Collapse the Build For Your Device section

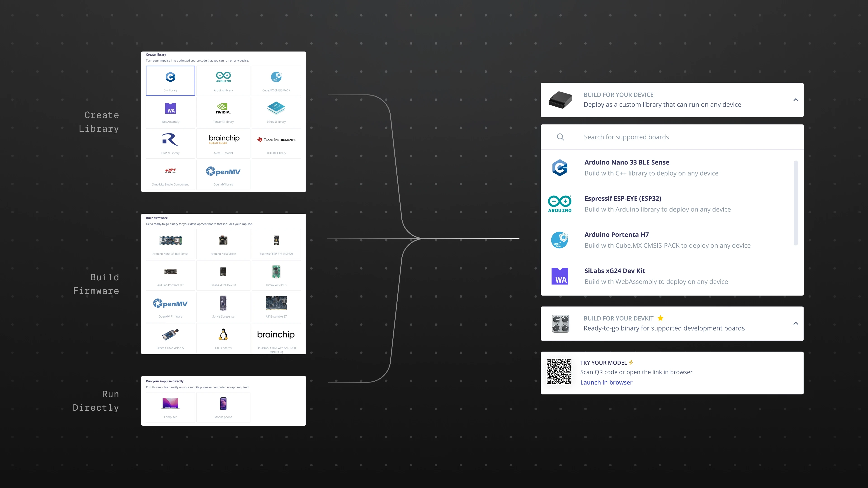tap(796, 100)
